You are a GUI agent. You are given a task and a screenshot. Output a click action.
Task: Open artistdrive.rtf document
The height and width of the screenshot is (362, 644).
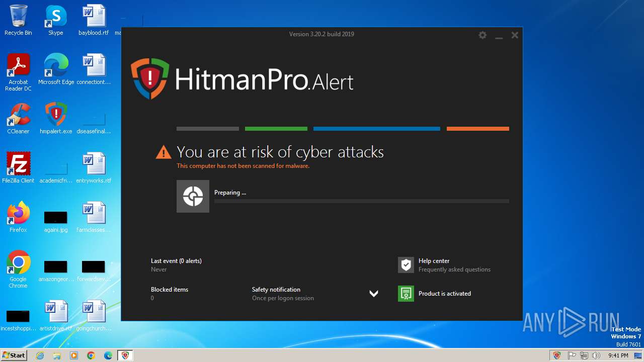56,316
